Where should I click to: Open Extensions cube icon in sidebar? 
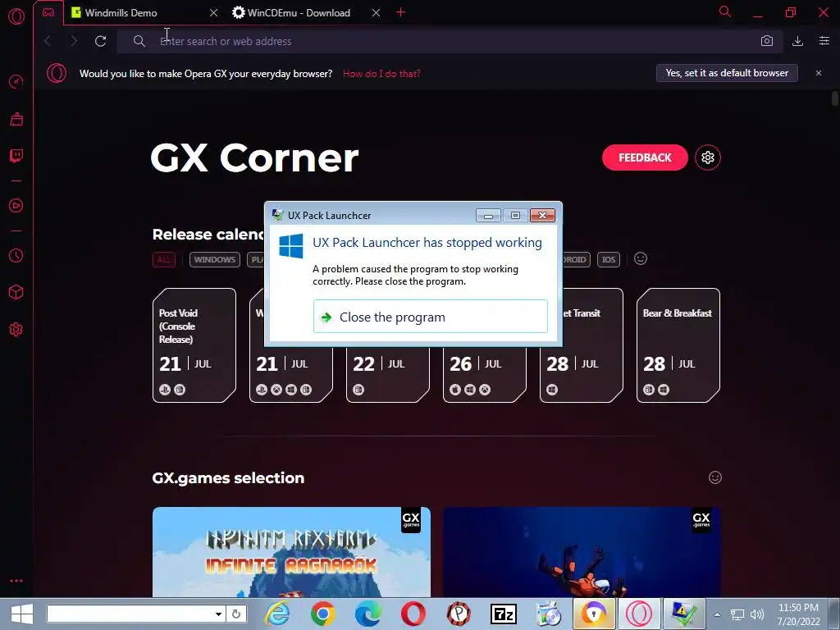(x=16, y=292)
